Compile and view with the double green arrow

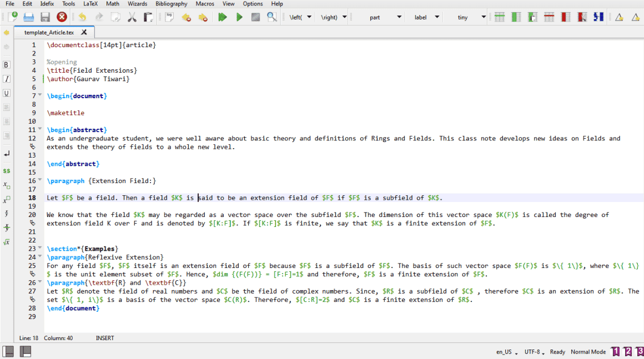[222, 17]
